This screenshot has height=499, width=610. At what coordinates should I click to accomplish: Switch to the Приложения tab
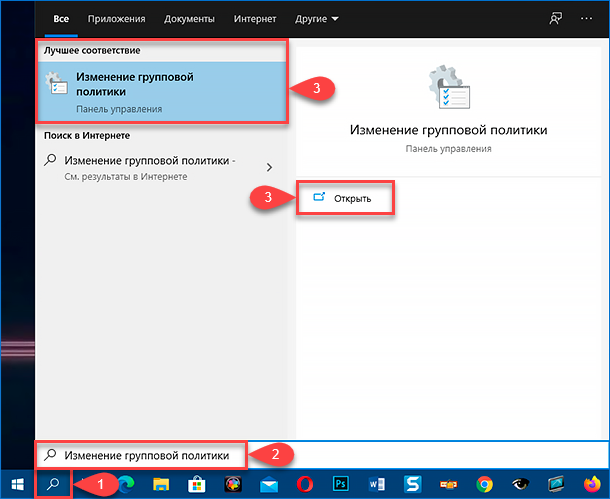(x=116, y=19)
